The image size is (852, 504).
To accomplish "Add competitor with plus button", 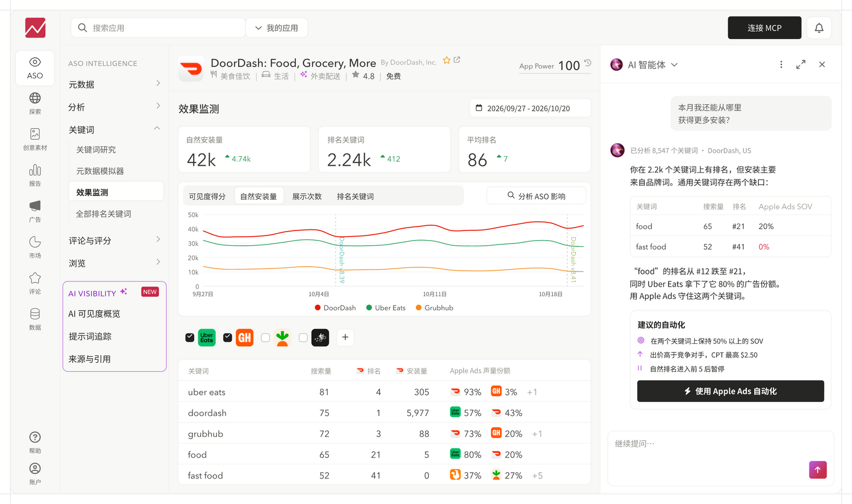I will pyautogui.click(x=345, y=337).
